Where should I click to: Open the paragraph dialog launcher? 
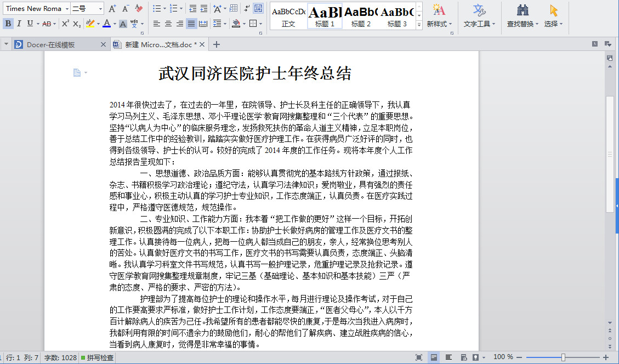click(260, 33)
